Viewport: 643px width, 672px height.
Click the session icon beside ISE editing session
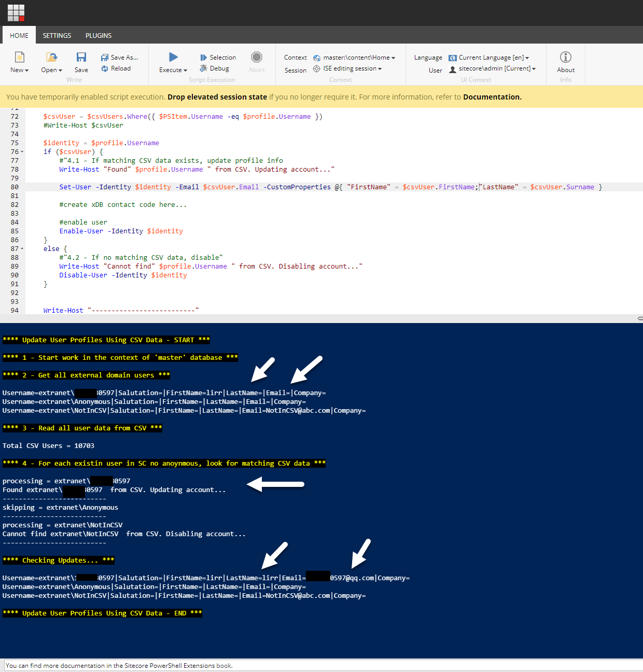click(x=317, y=68)
